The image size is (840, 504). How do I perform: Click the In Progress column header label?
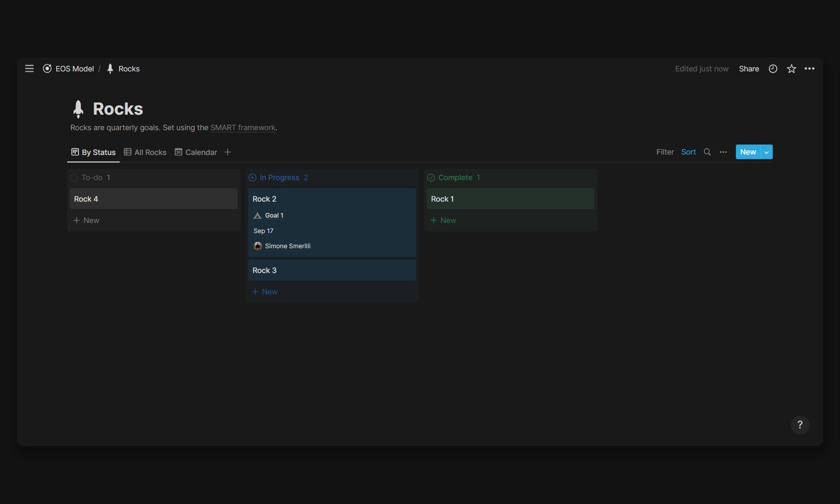[279, 178]
